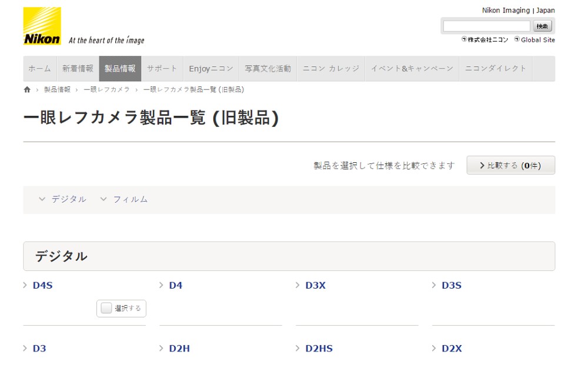Open the イベント&キャンペーン menu tab

[413, 69]
